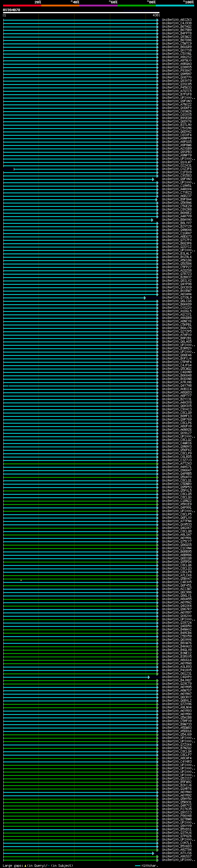Open hit UniRef100_C5WTC9

[177, 43]
